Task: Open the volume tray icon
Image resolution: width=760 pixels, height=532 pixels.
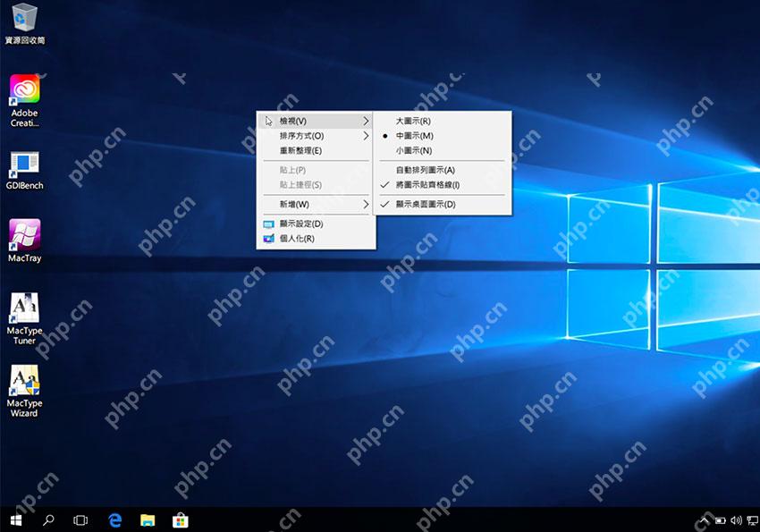Action: 736,520
